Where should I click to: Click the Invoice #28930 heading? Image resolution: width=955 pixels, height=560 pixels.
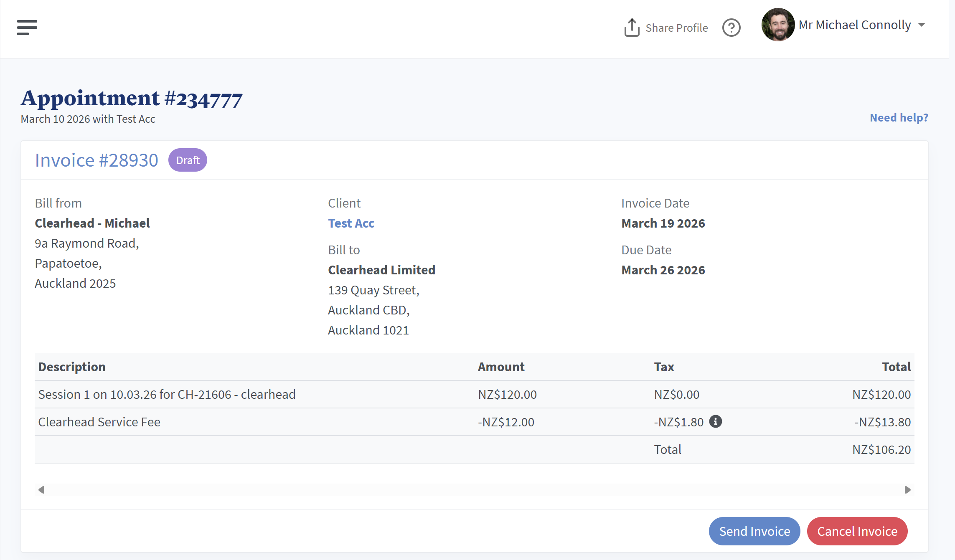(x=97, y=160)
